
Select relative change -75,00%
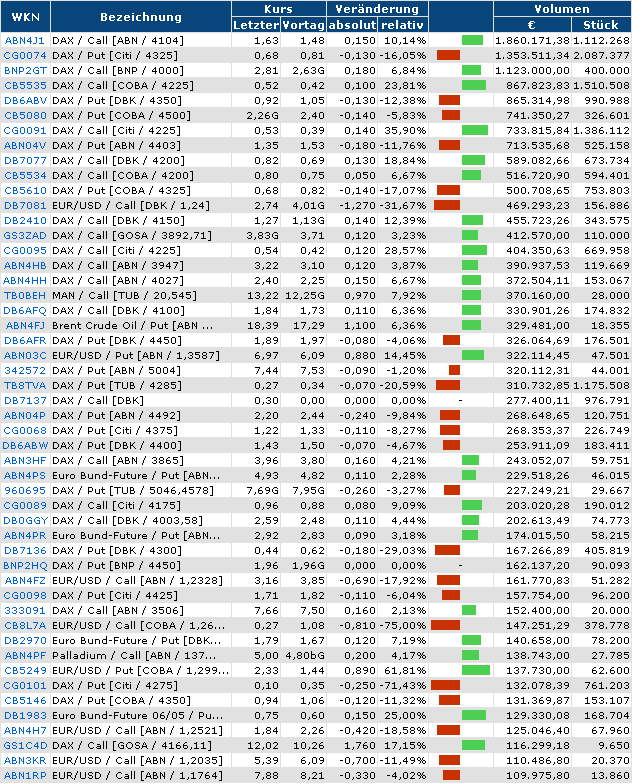click(402, 626)
